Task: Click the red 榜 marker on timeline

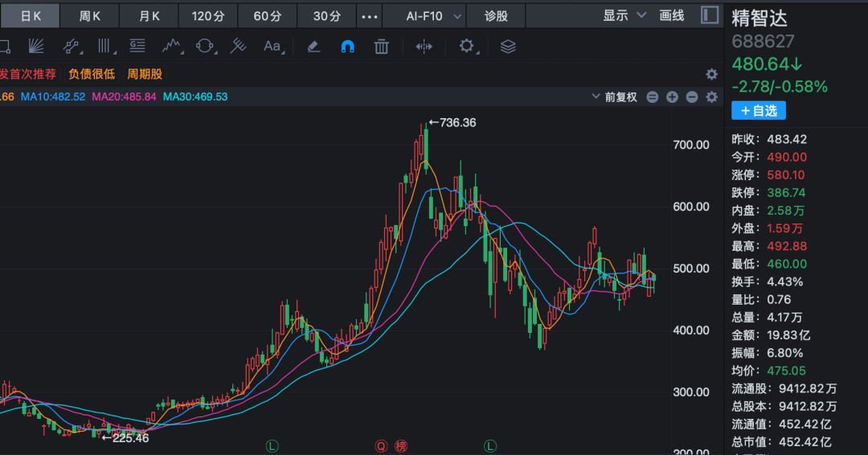Action: pyautogui.click(x=401, y=445)
